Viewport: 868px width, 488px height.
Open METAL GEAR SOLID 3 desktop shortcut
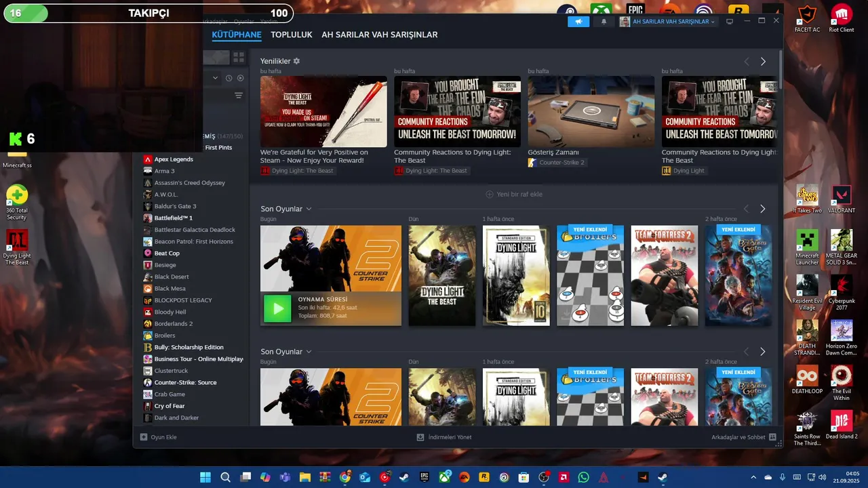tap(842, 247)
